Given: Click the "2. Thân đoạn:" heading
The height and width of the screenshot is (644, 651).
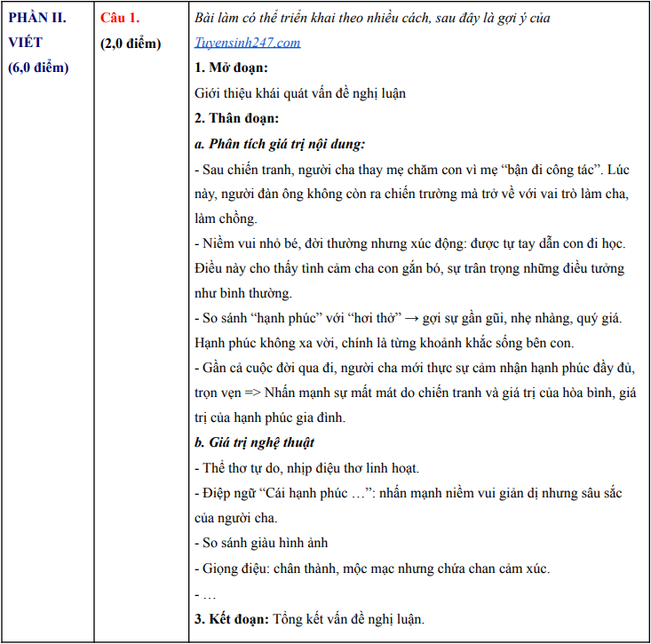Looking at the screenshot, I should 236,118.
